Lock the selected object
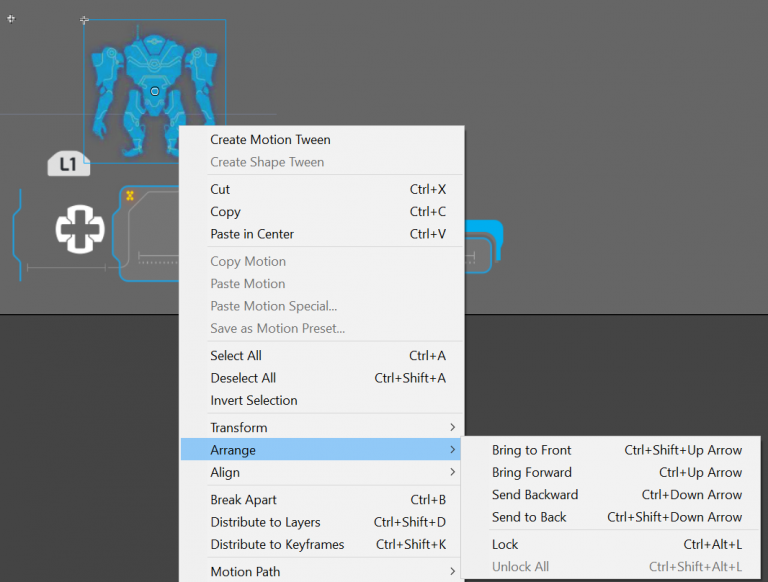 pyautogui.click(x=505, y=545)
